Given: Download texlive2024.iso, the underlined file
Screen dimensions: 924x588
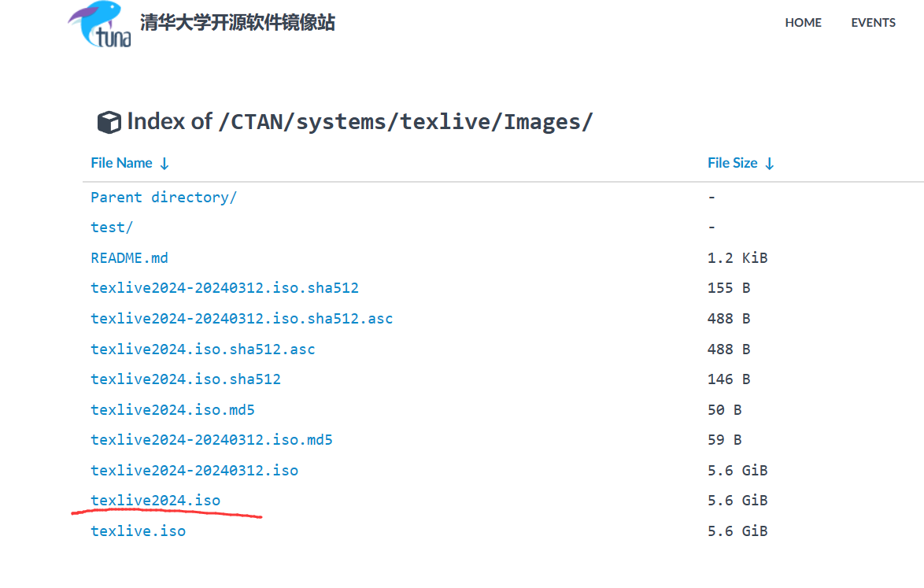Looking at the screenshot, I should pos(155,500).
